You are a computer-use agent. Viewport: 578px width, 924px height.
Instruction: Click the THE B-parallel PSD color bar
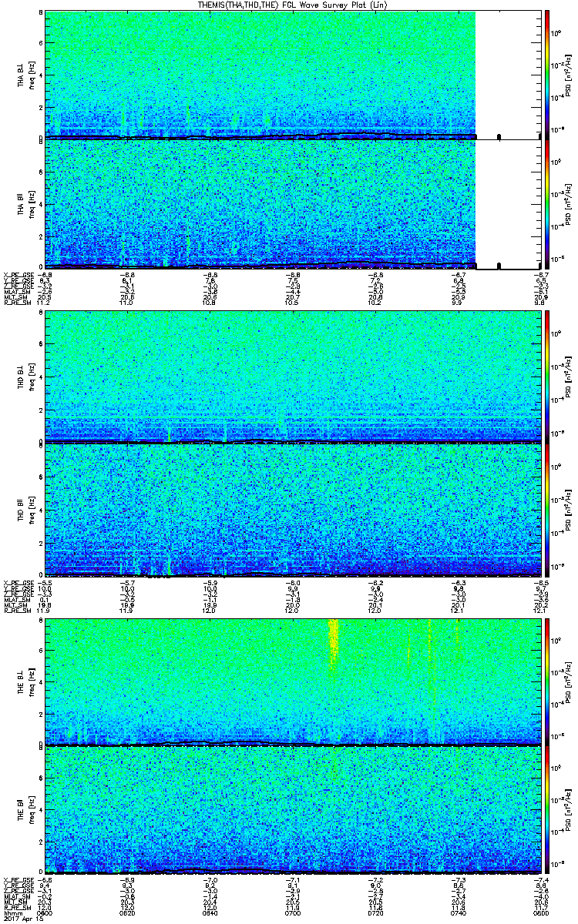point(547,810)
